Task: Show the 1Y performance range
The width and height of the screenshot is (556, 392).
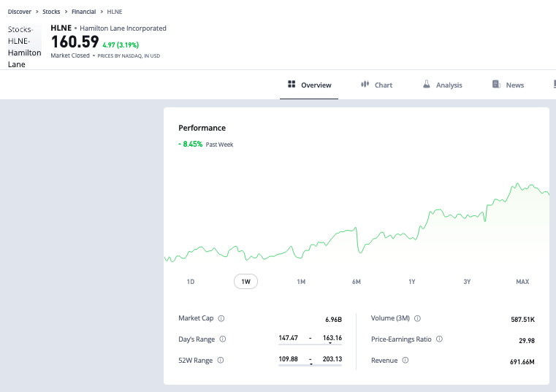Action: [x=412, y=282]
